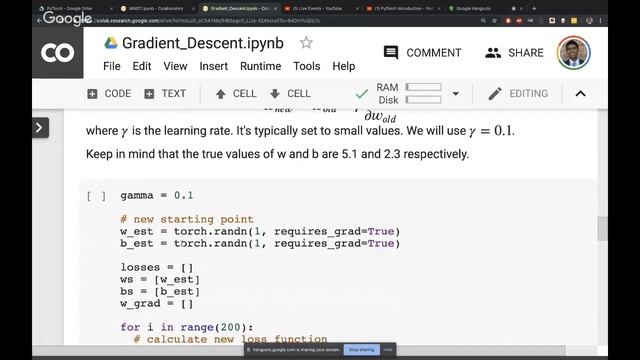The height and width of the screenshot is (360, 640).
Task: Click the 'w_grad = []' line
Action: (157, 304)
